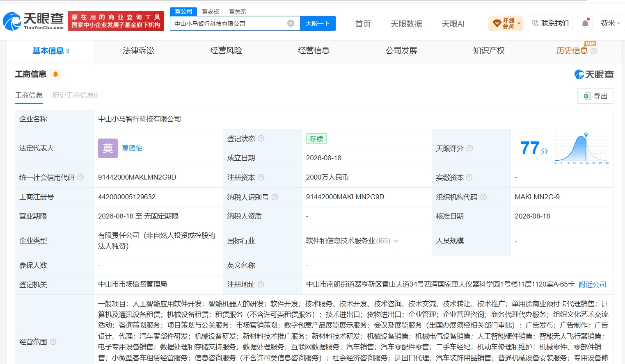The height and width of the screenshot is (364, 625).
Task: Click help icon next to 实缴资本
Action: coord(469,177)
